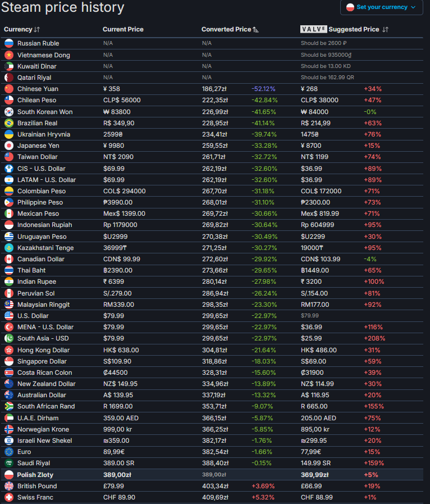This screenshot has height=504, width=430.
Task: Click the Brazilian Real flag icon
Action: (9, 123)
